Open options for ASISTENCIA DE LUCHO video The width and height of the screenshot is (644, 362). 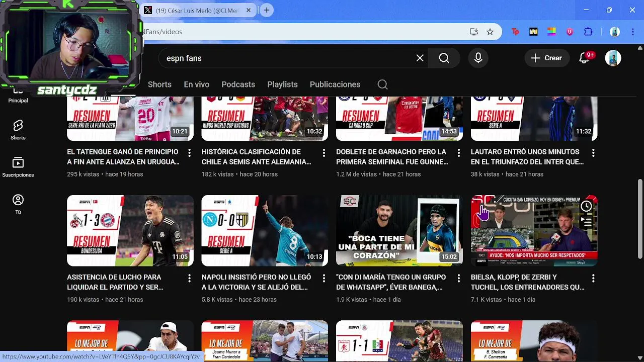pyautogui.click(x=189, y=278)
